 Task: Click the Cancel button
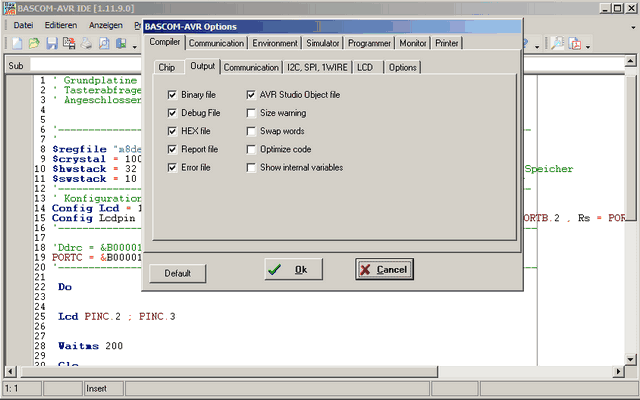(x=384, y=269)
